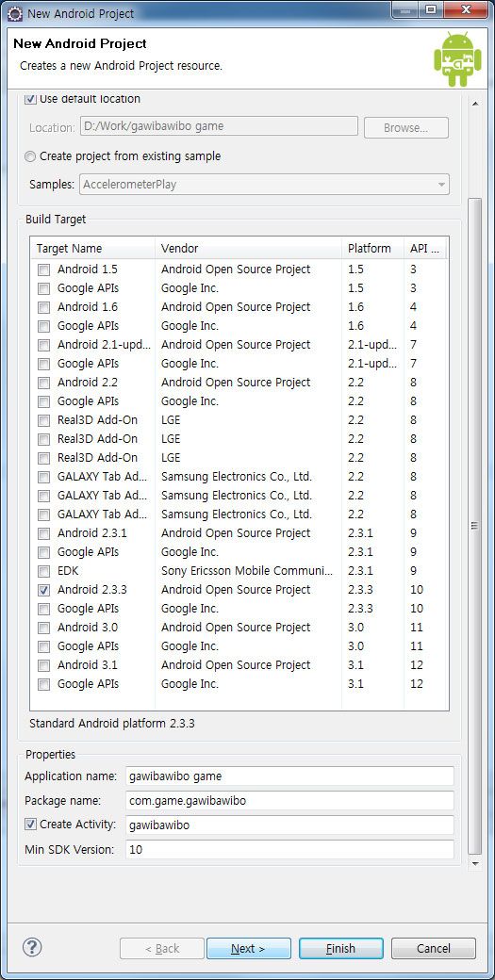Click the Finish button
The image size is (495, 980).
coord(341,948)
